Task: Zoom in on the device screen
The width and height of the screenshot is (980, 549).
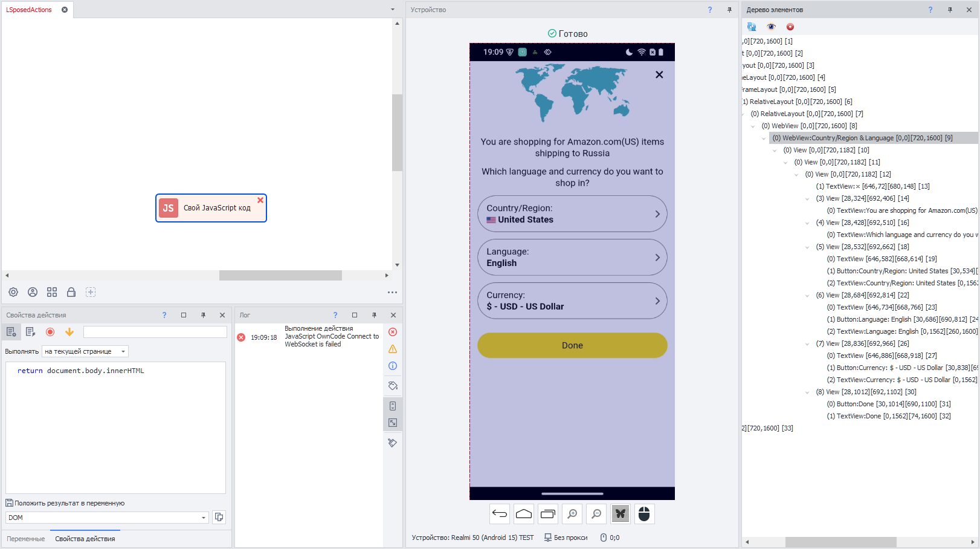Action: (572, 514)
